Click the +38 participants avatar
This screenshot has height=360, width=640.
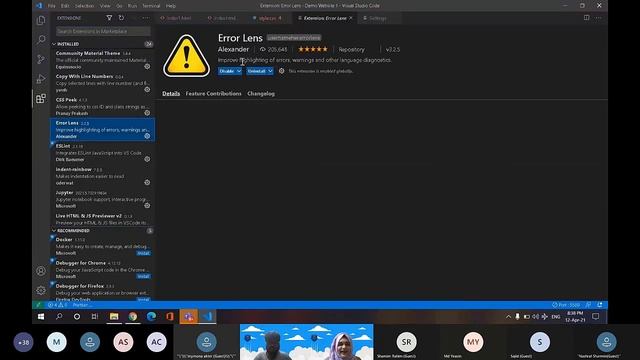tap(23, 342)
